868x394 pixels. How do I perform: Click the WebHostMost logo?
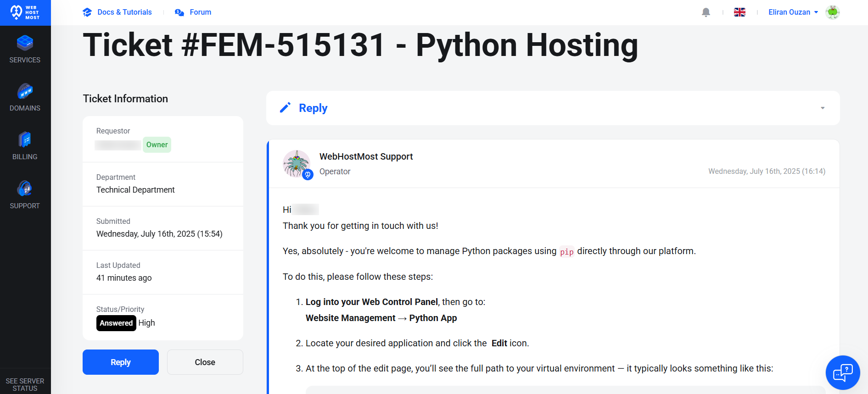(x=25, y=12)
